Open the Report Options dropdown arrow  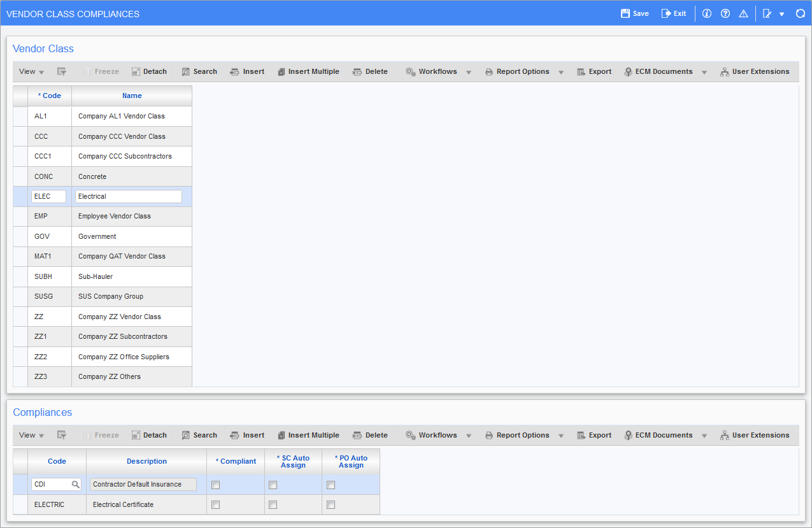point(561,71)
